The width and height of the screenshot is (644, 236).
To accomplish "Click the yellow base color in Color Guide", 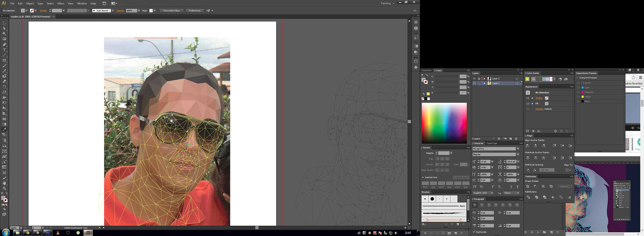I will coord(527,79).
